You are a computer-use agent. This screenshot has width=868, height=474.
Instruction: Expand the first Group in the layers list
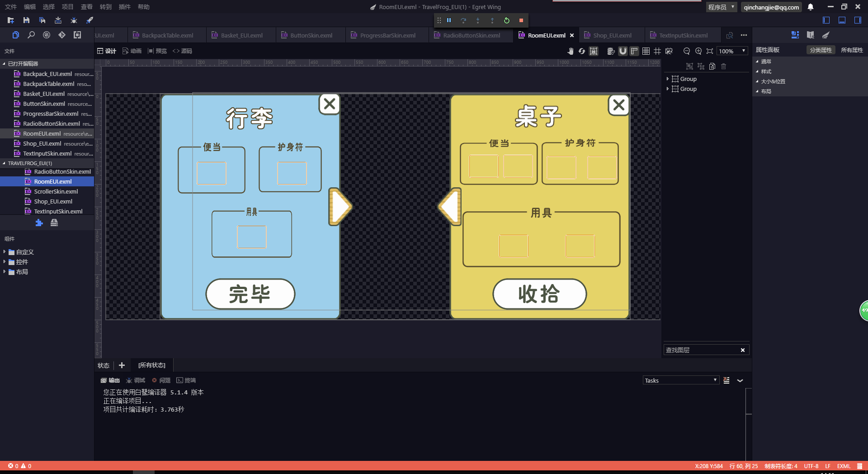(668, 78)
